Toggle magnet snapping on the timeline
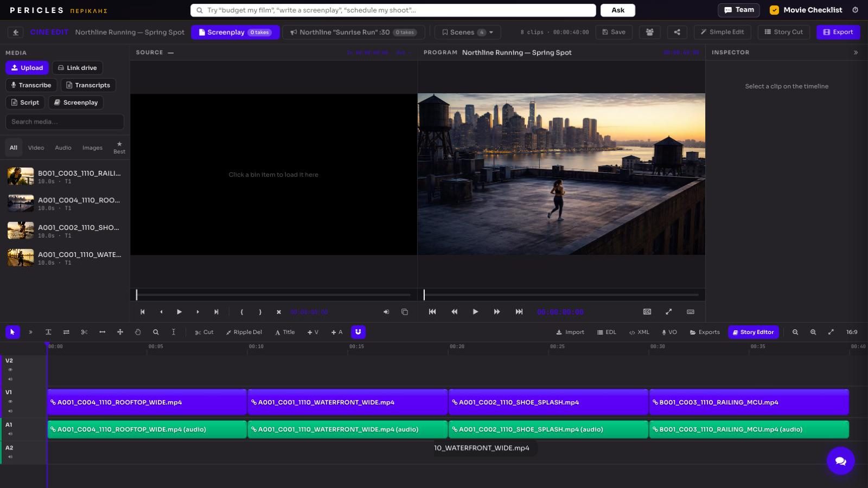 tap(358, 332)
